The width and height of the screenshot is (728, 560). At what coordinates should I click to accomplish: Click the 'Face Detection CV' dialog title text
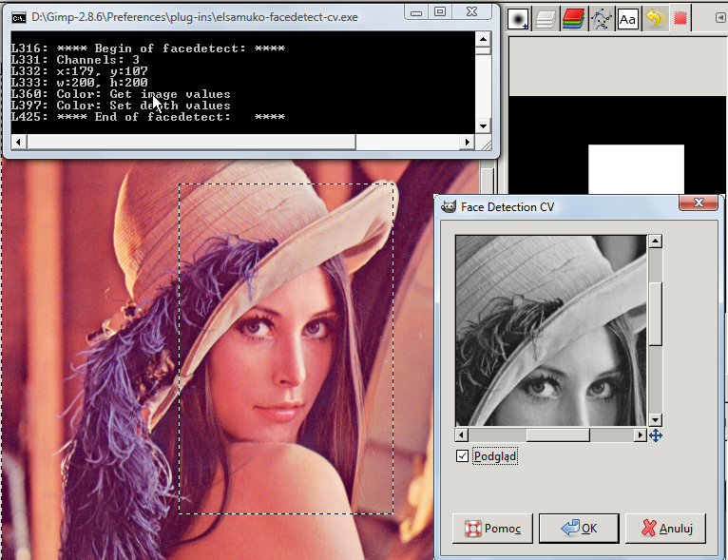508,207
